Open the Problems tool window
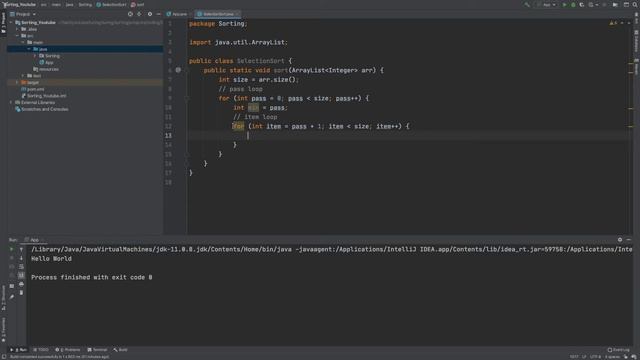 pyautogui.click(x=68, y=350)
